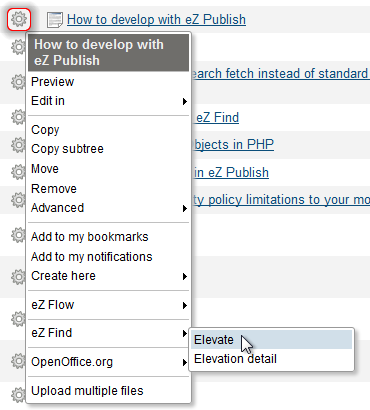Image resolution: width=370 pixels, height=410 pixels.
Task: Click the gear icon beside 'How to develop with eZ Publish'
Action: [x=19, y=19]
